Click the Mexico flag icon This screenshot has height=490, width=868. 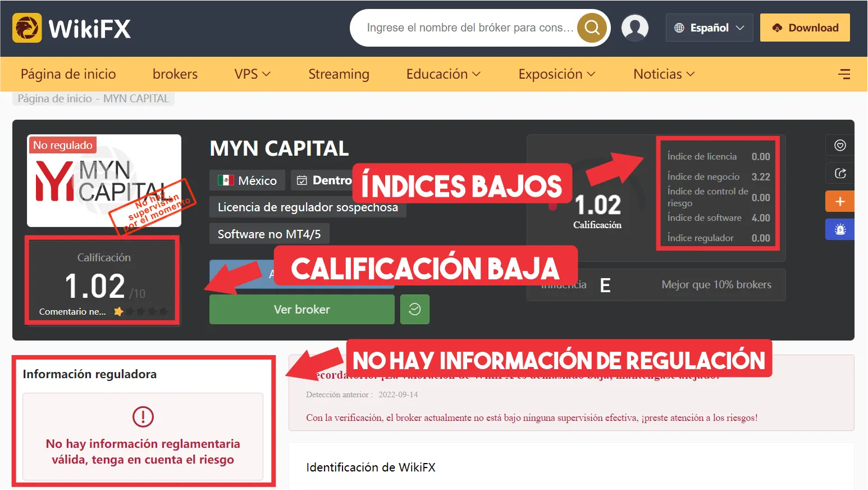click(x=226, y=180)
